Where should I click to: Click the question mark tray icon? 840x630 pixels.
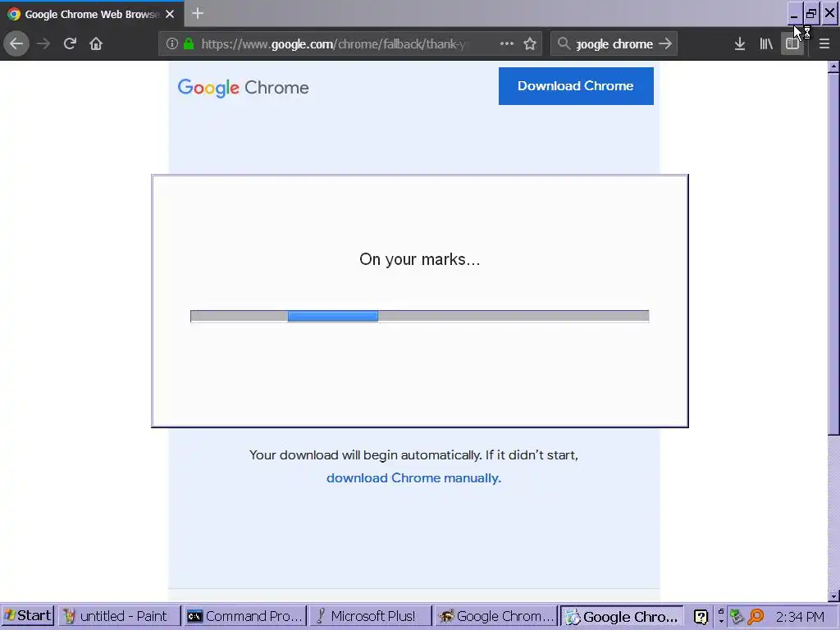click(701, 617)
